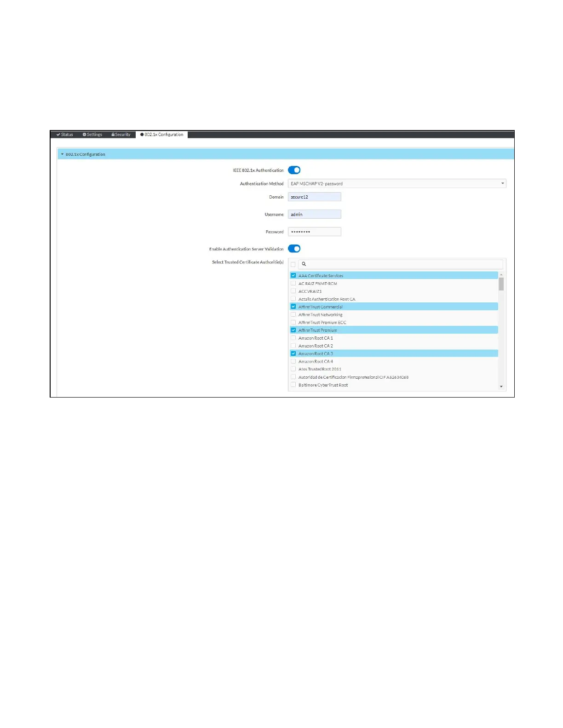The image size is (563, 728).
Task: Click the certificate list scroll down arrow
Action: point(501,387)
